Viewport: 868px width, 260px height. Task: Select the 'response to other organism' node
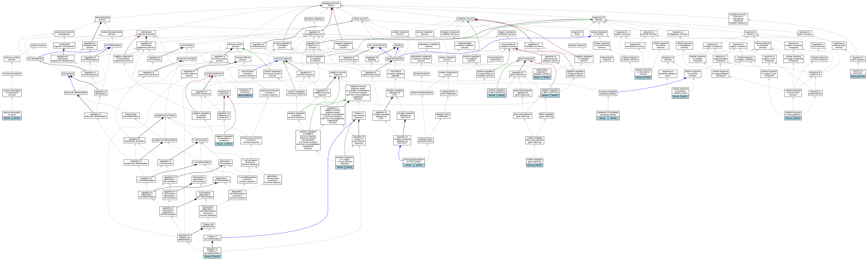[x=858, y=59]
